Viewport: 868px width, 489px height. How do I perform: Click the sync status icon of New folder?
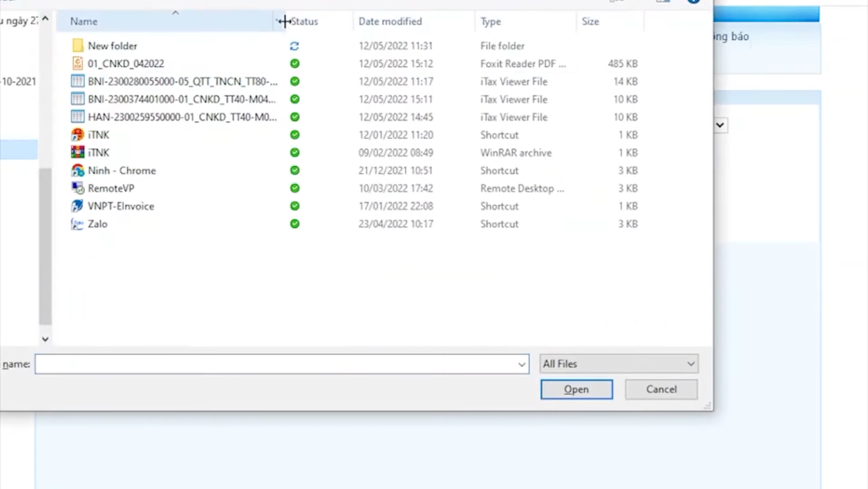pos(294,46)
